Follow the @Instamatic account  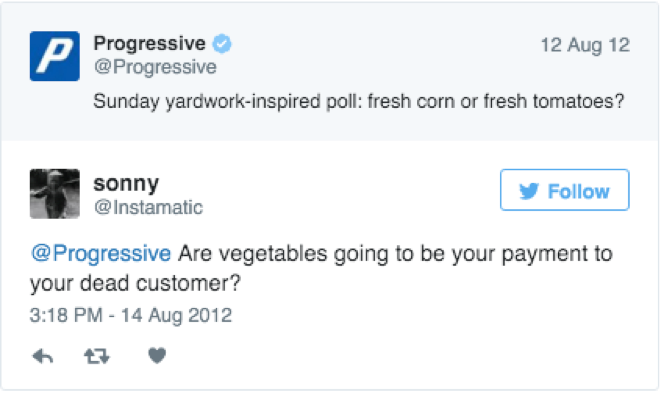[x=564, y=190]
